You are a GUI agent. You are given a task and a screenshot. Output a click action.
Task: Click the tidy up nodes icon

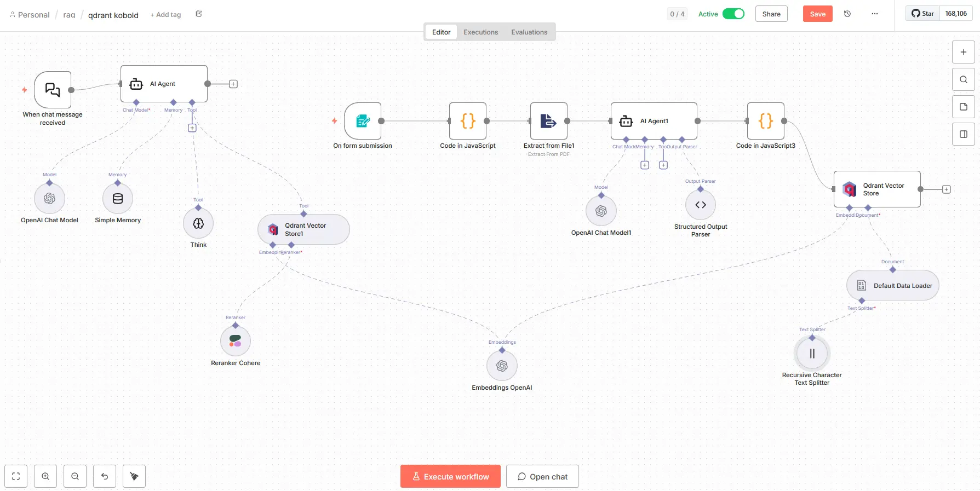point(134,476)
